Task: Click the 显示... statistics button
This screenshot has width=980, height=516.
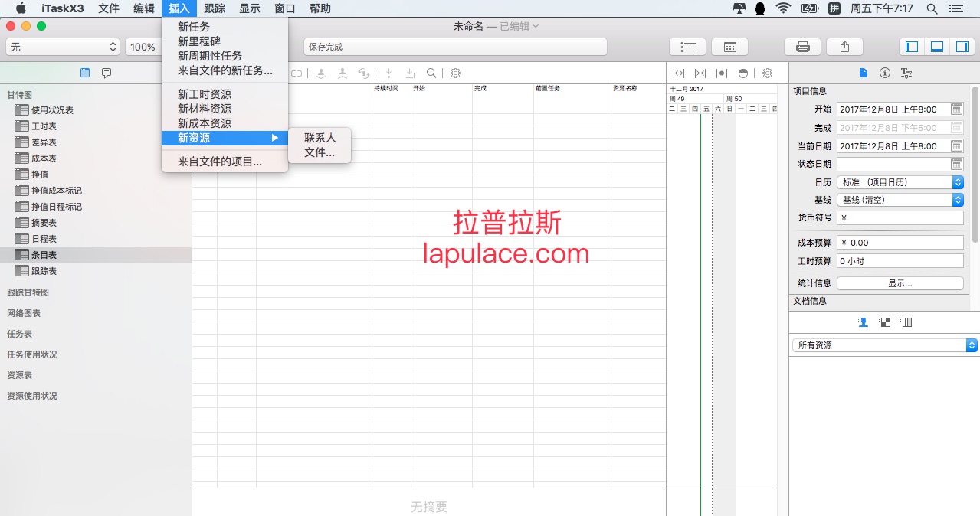Action: 900,283
